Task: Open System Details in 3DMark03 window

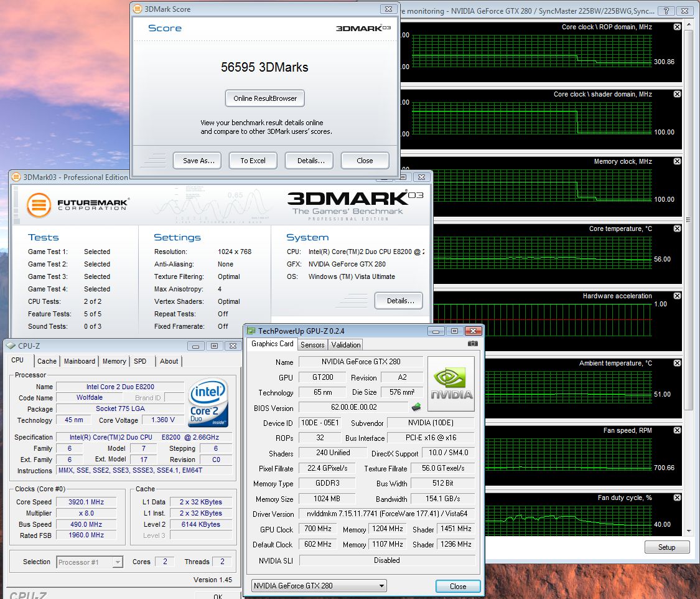Action: click(399, 301)
